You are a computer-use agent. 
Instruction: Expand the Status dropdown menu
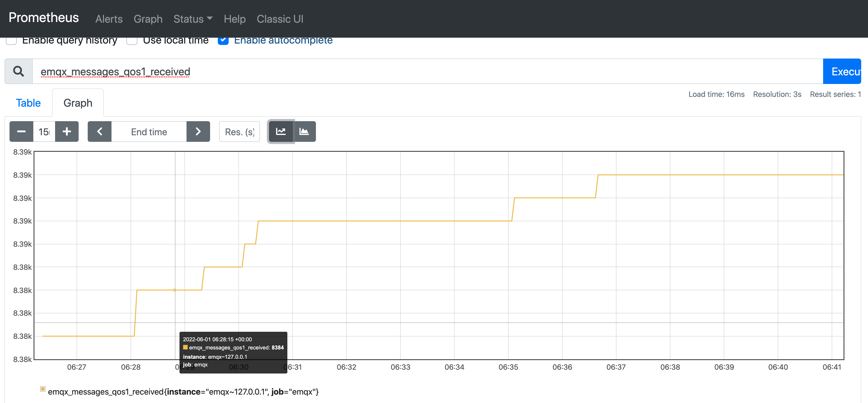point(193,19)
